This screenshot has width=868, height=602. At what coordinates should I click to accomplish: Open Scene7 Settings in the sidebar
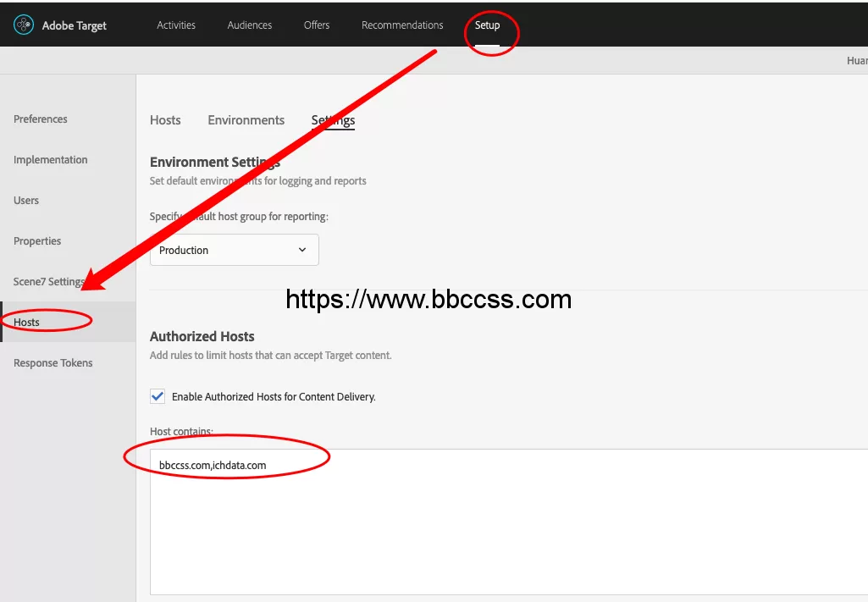[x=49, y=282]
